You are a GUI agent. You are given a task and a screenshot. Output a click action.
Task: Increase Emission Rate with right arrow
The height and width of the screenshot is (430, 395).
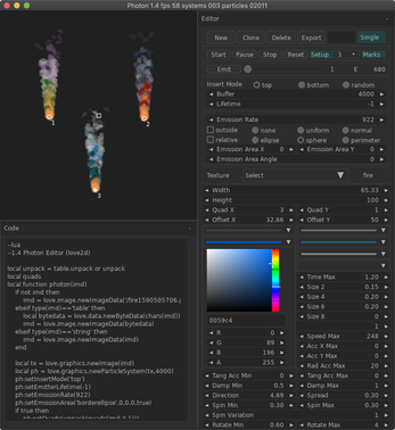382,120
